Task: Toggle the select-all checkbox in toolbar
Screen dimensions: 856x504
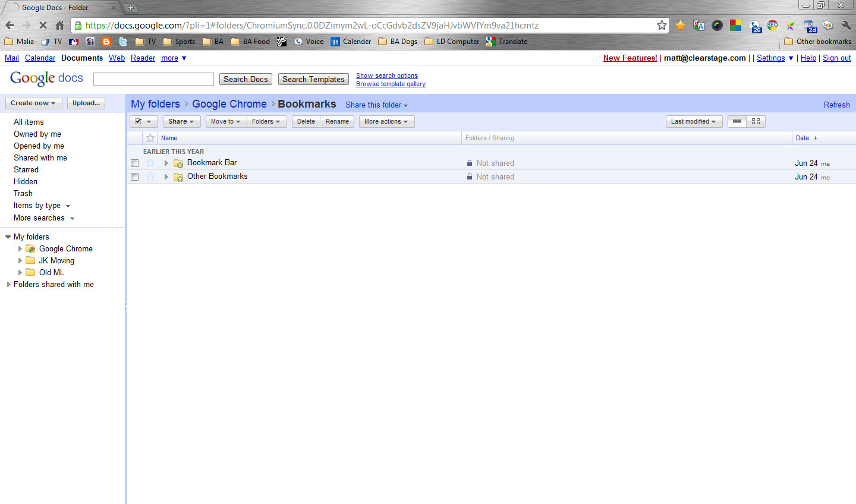Action: click(x=139, y=121)
